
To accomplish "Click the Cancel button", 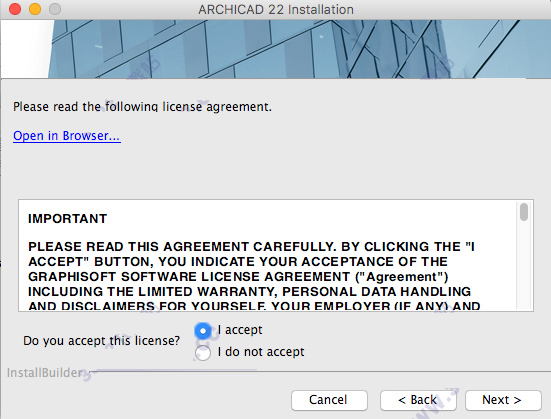I will 329,400.
